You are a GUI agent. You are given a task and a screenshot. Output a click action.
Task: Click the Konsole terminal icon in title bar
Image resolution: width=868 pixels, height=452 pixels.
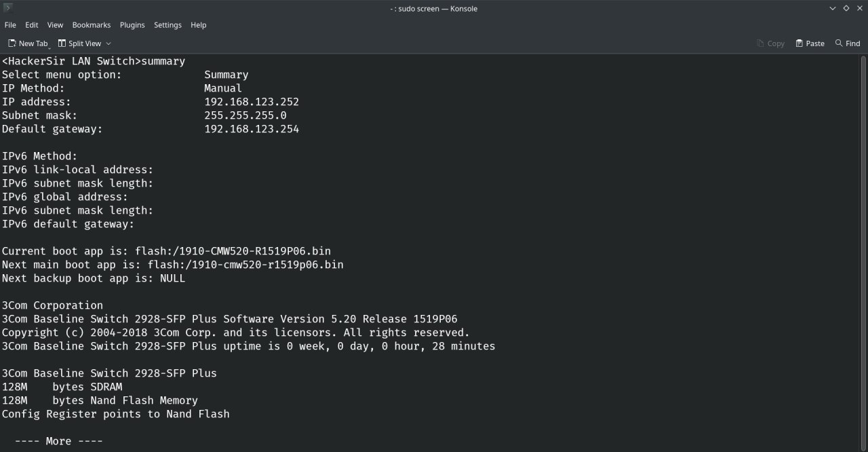coord(8,8)
